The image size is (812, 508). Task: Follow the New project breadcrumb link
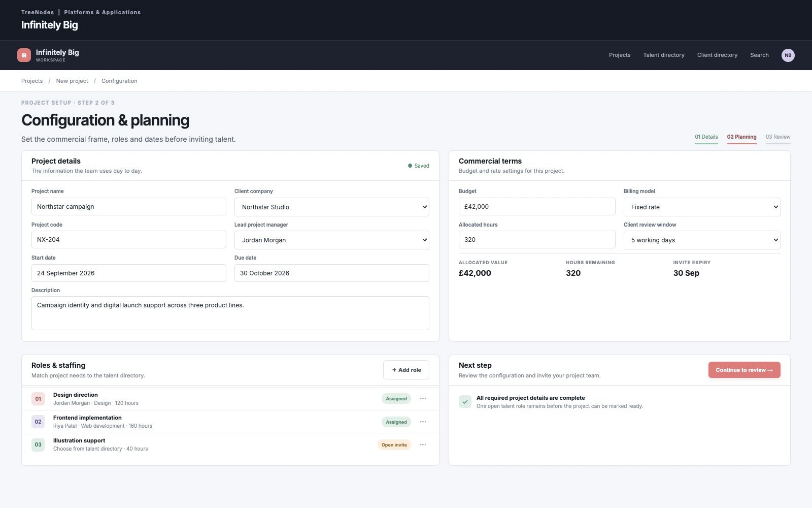point(72,81)
